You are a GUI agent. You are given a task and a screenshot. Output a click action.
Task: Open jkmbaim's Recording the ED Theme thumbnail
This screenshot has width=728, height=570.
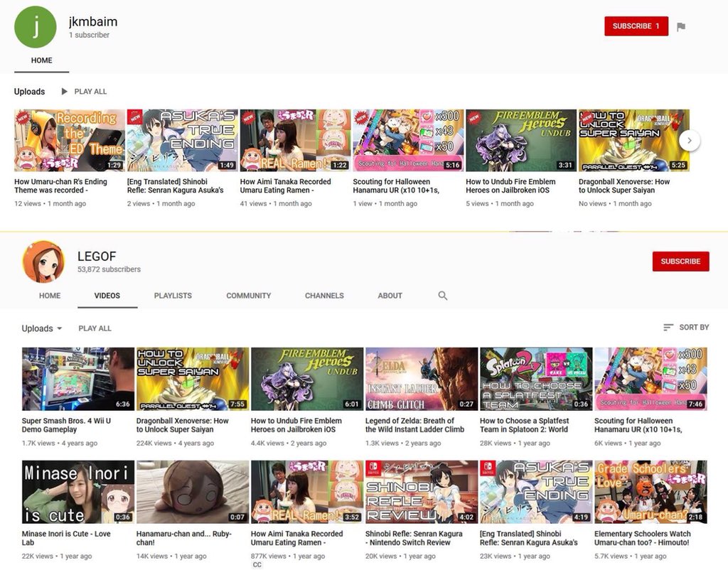tap(70, 141)
